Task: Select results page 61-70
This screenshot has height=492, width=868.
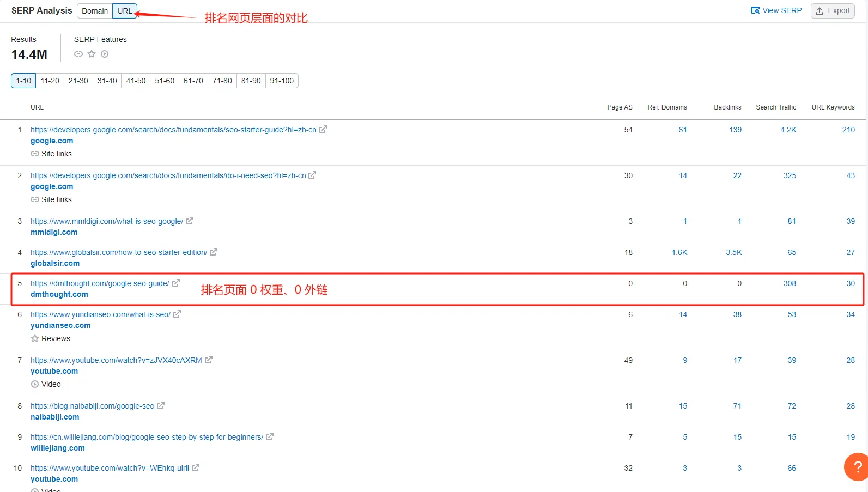Action: pyautogui.click(x=193, y=81)
